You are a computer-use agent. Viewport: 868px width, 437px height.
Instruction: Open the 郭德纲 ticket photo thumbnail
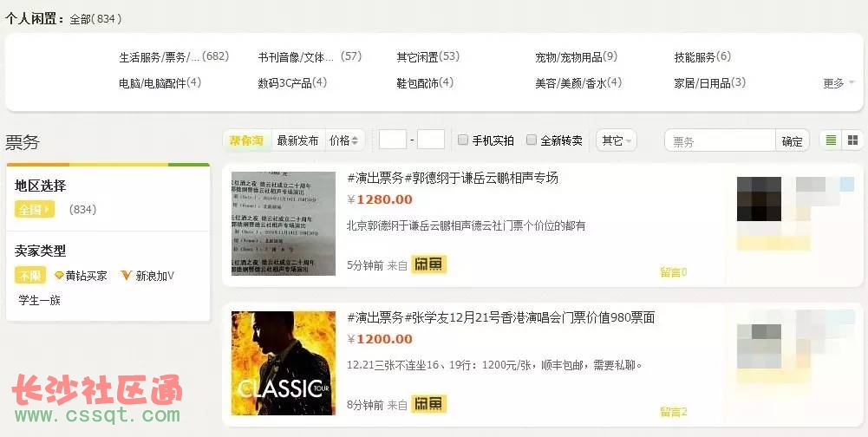284,223
